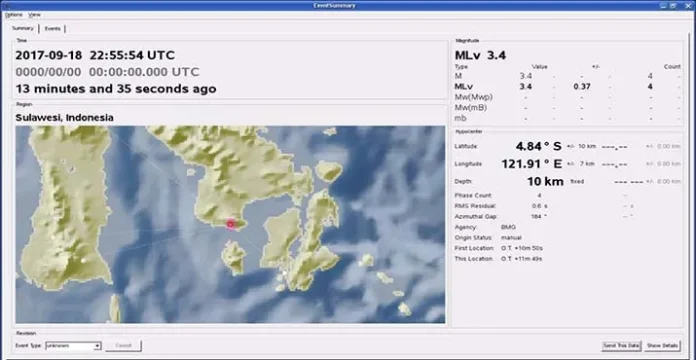This screenshot has height=360, width=696.
Task: Click the Send This Data button
Action: 621,345
